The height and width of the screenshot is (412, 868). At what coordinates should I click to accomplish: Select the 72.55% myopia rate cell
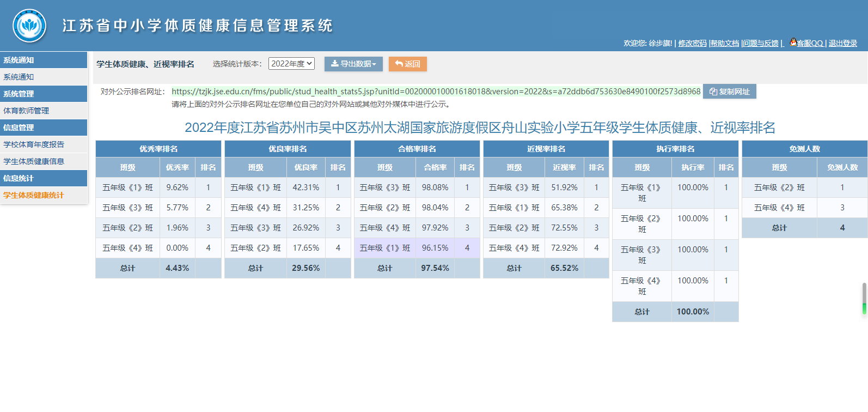(565, 228)
